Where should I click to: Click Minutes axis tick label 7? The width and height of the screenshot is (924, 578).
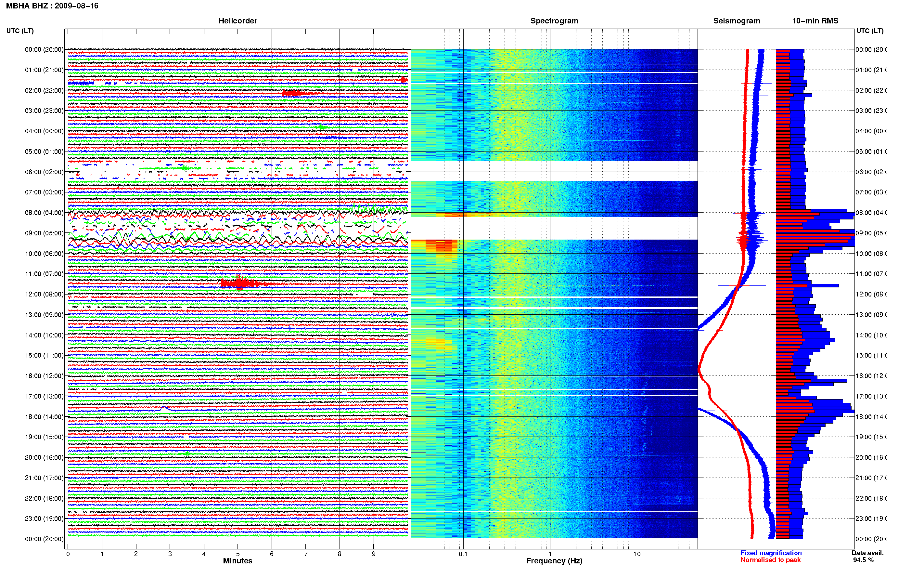[x=306, y=554]
